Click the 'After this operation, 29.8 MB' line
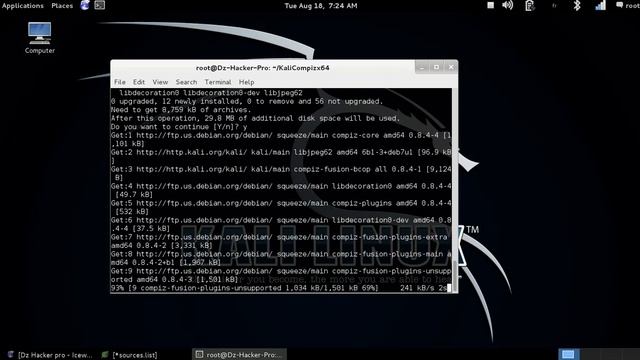 (x=256, y=118)
